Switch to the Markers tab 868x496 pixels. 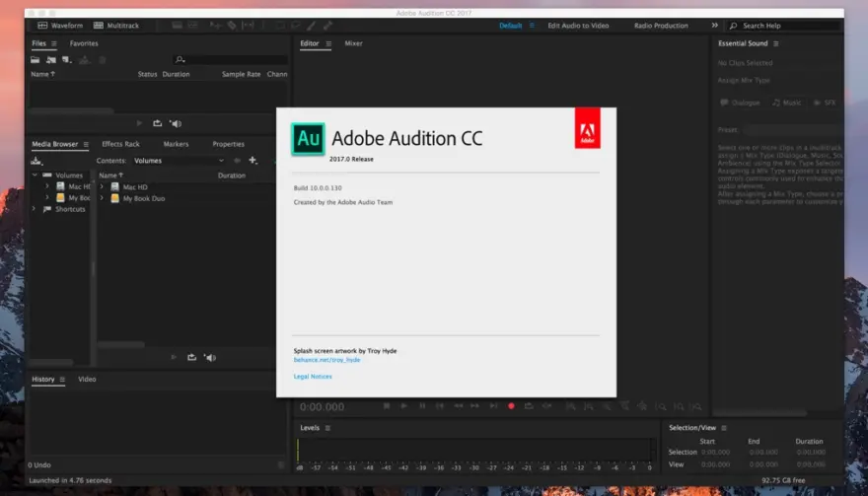point(176,144)
